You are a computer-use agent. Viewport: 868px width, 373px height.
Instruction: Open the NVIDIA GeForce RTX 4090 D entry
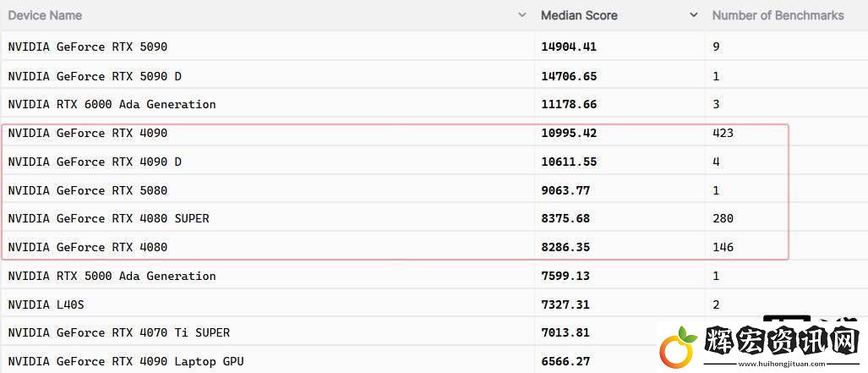coord(434,162)
